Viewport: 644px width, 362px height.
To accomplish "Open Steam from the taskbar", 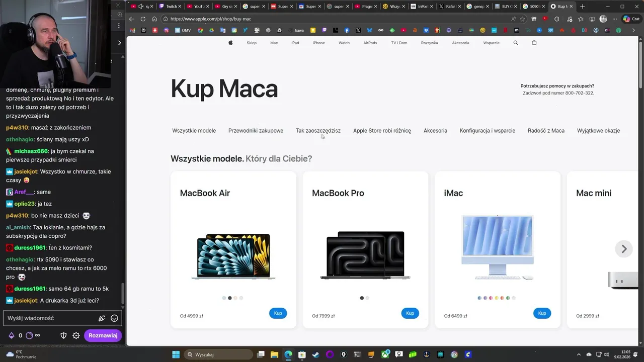I will pyautogui.click(x=315, y=354).
